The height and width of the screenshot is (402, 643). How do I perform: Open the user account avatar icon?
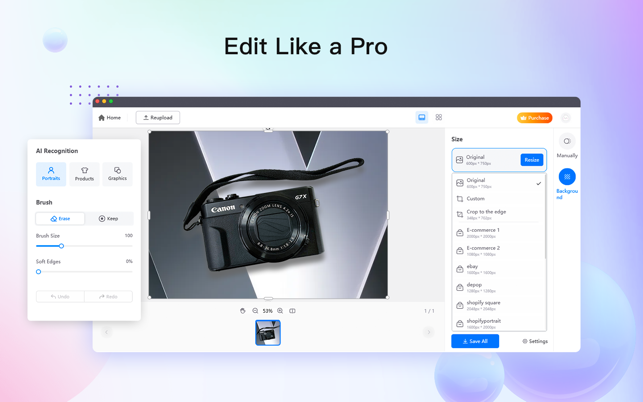[566, 118]
